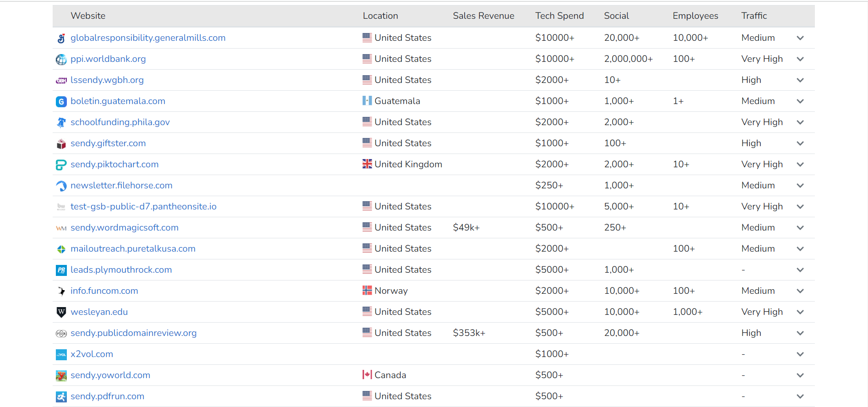
Task: Open the wesleyan.edu link
Action: pos(99,312)
